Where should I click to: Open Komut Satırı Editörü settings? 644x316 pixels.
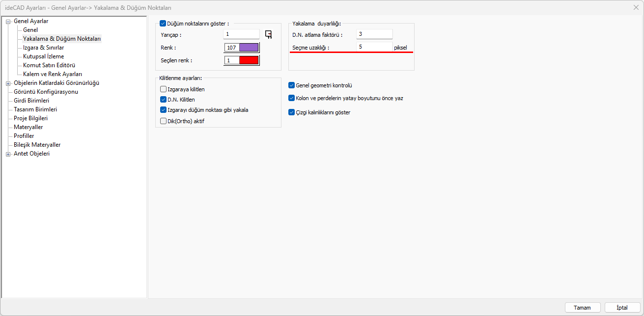click(49, 65)
